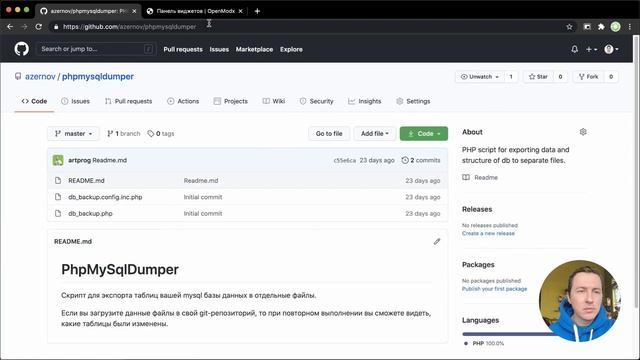View the 0 tags link
640x360 pixels.
click(161, 133)
